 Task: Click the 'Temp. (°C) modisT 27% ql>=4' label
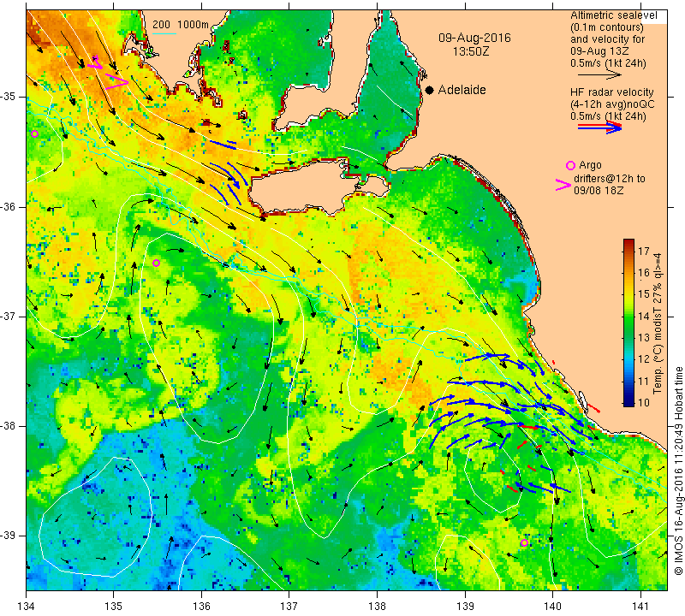(657, 323)
